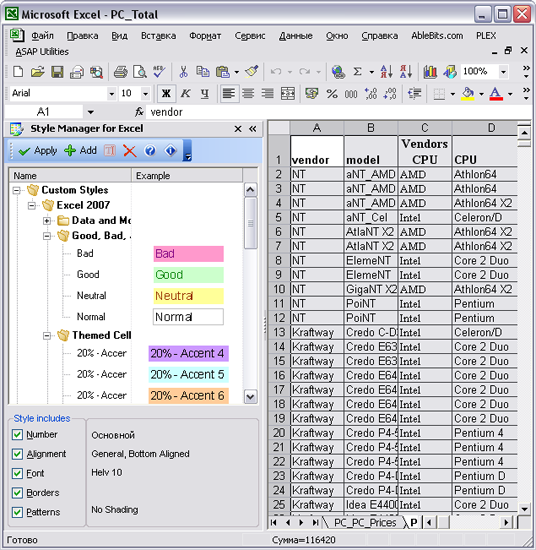
Task: Align text to the right
Action: 268,94
